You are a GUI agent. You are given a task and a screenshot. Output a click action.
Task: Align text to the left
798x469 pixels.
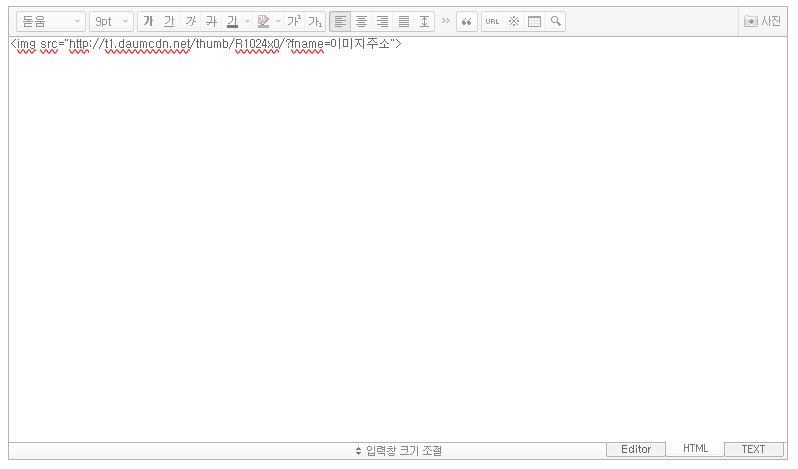coord(340,21)
